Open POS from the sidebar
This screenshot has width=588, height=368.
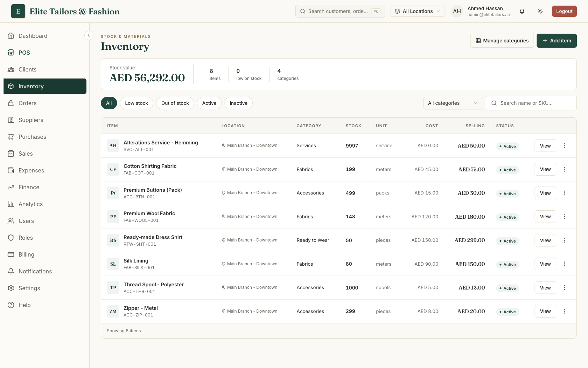pos(45,53)
